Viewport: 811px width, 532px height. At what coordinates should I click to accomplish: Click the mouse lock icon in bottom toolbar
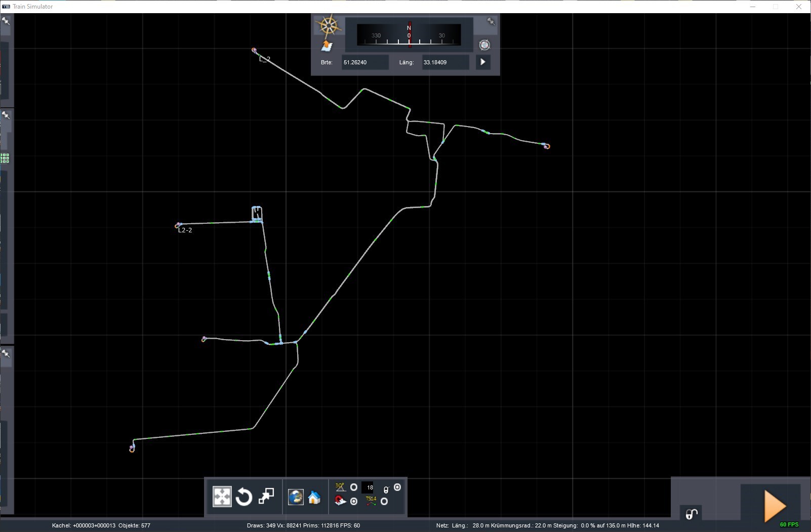pyautogui.click(x=386, y=489)
